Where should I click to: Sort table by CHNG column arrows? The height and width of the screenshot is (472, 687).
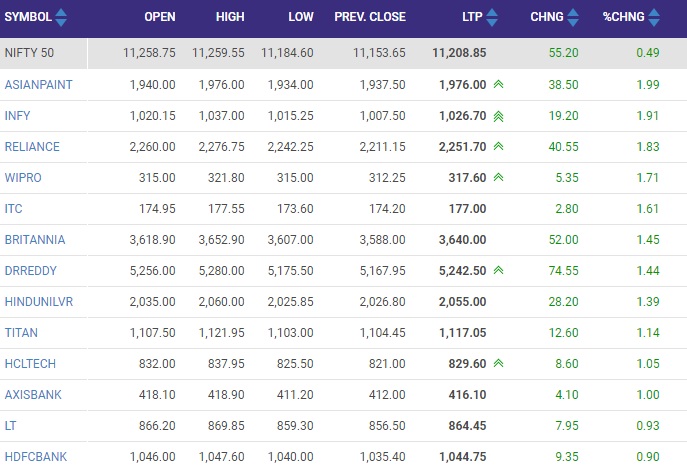tap(573, 18)
